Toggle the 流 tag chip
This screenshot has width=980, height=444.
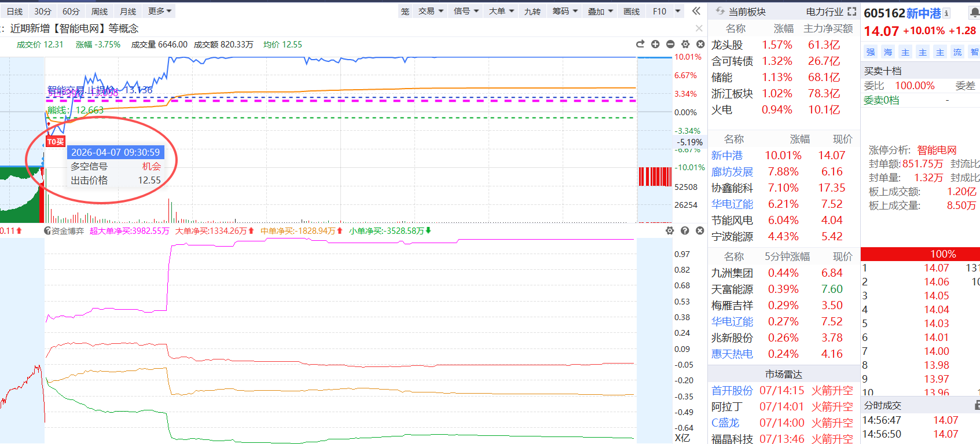[957, 52]
